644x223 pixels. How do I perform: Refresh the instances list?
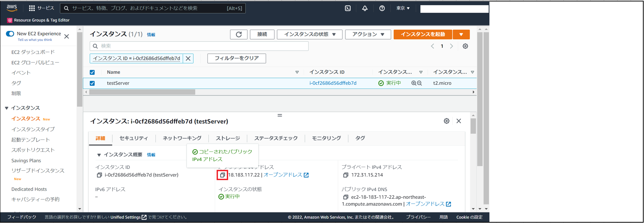(x=239, y=35)
